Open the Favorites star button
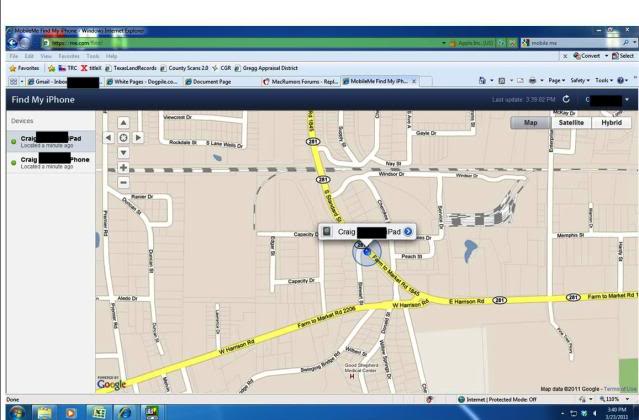Viewport: 639px width, 420px height. 24,68
